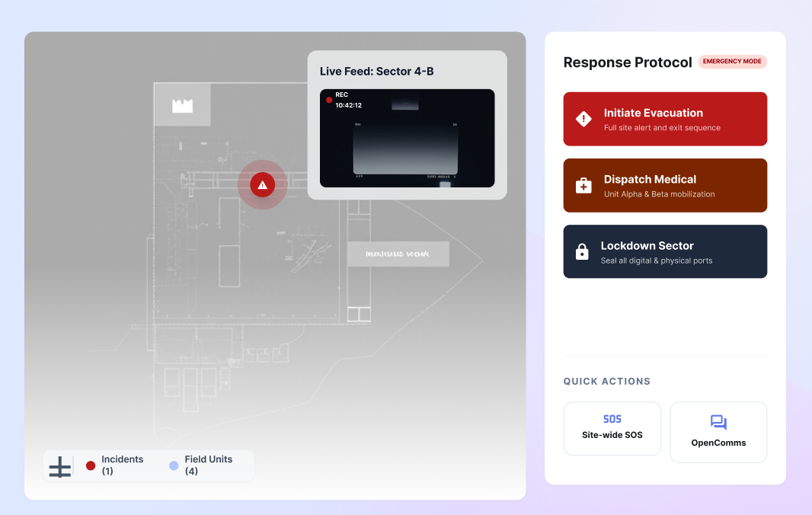The width and height of the screenshot is (812, 515).
Task: Activate the Lockdown Sector button
Action: 665,251
